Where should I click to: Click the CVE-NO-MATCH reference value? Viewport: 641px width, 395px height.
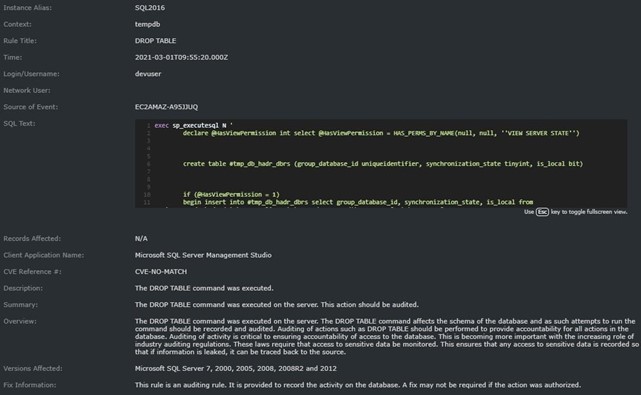(x=161, y=272)
